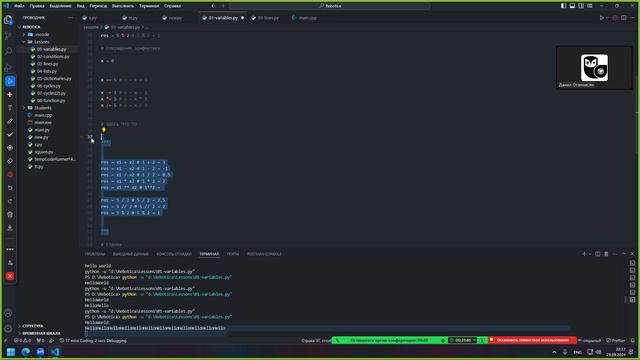Image resolution: width=640 pixels, height=360 pixels.
Task: Maximize the terminal panel size
Action: click(624, 254)
